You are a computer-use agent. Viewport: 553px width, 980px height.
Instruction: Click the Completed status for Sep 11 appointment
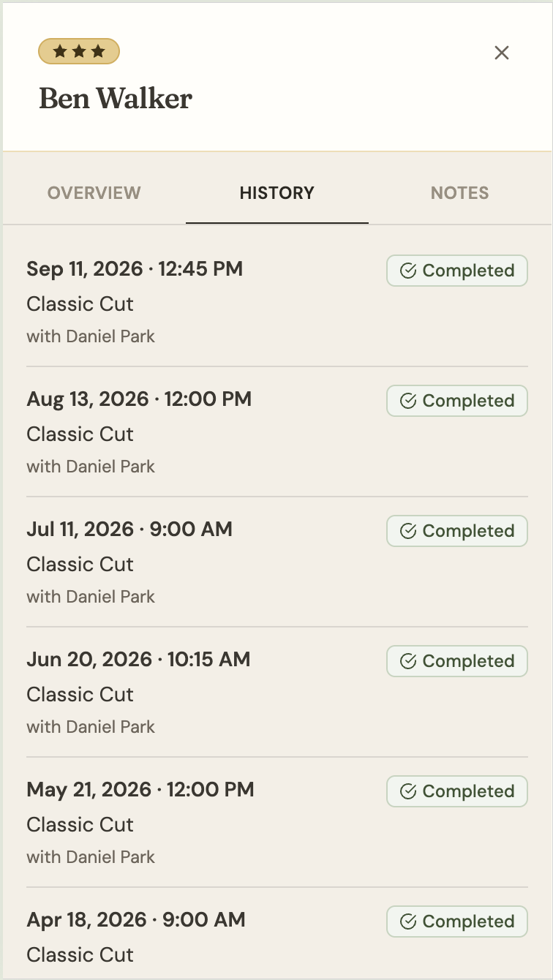[x=457, y=271]
